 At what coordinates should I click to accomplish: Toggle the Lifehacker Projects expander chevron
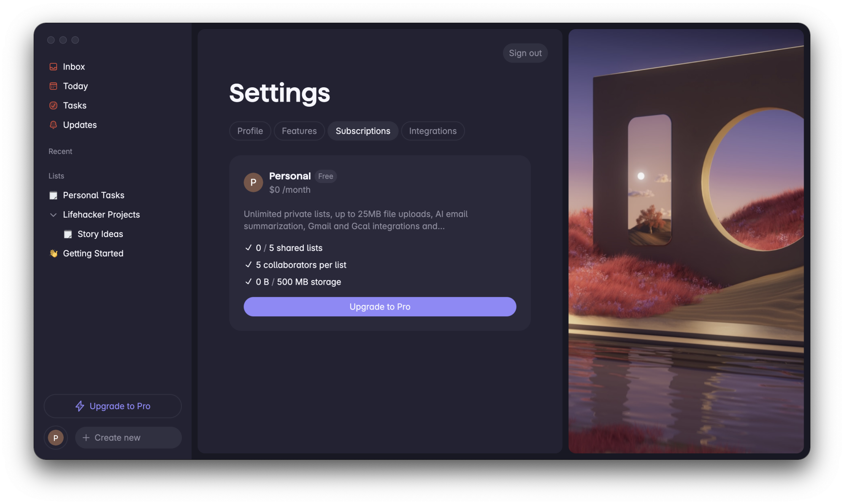click(x=53, y=214)
